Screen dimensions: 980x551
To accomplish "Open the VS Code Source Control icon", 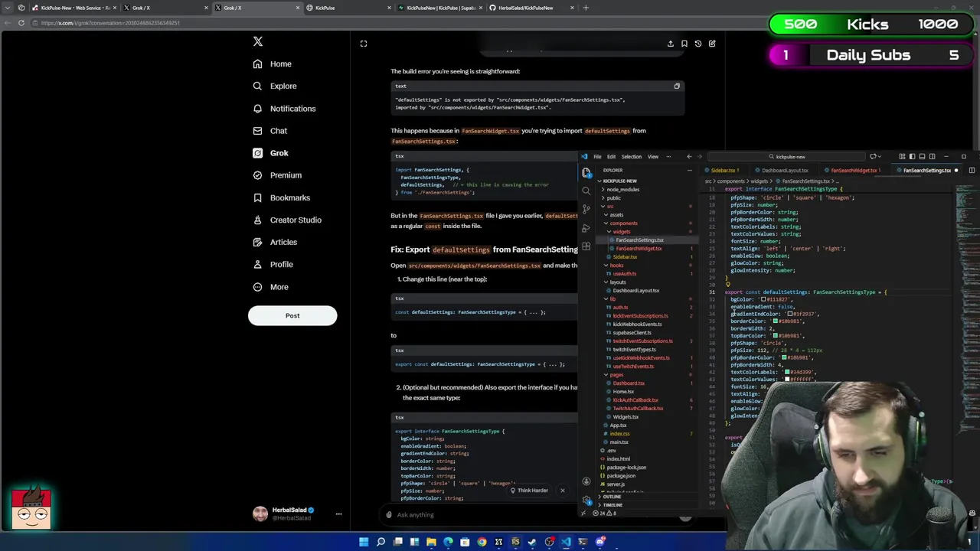I will [586, 210].
